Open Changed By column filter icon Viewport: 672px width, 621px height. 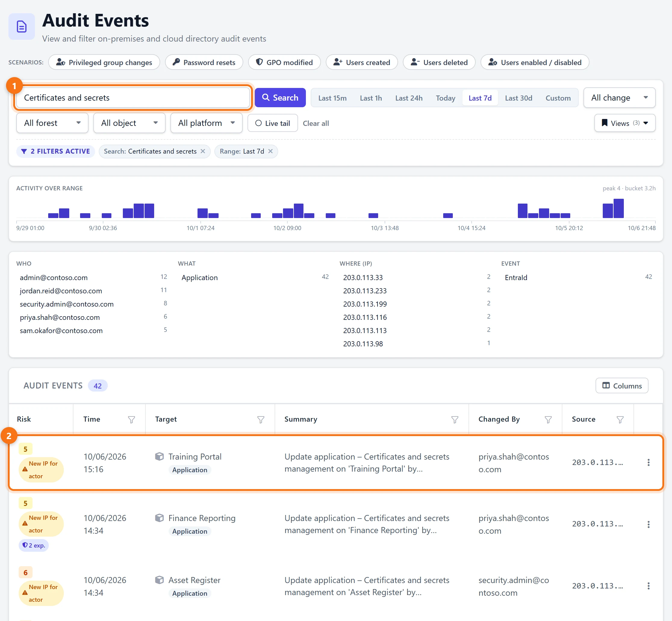point(548,420)
